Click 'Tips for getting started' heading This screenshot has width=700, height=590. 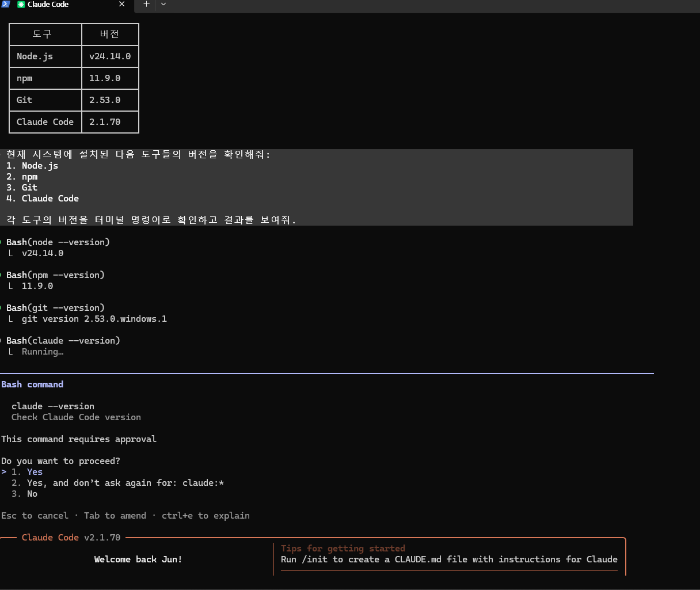343,549
